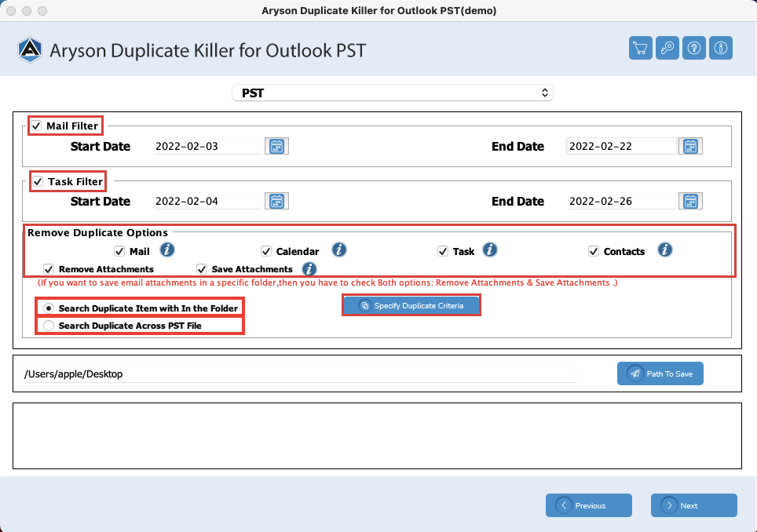Viewport: 757px width, 532px height.
Task: Open calendar picker for Mail Filter Start Date
Action: click(276, 146)
